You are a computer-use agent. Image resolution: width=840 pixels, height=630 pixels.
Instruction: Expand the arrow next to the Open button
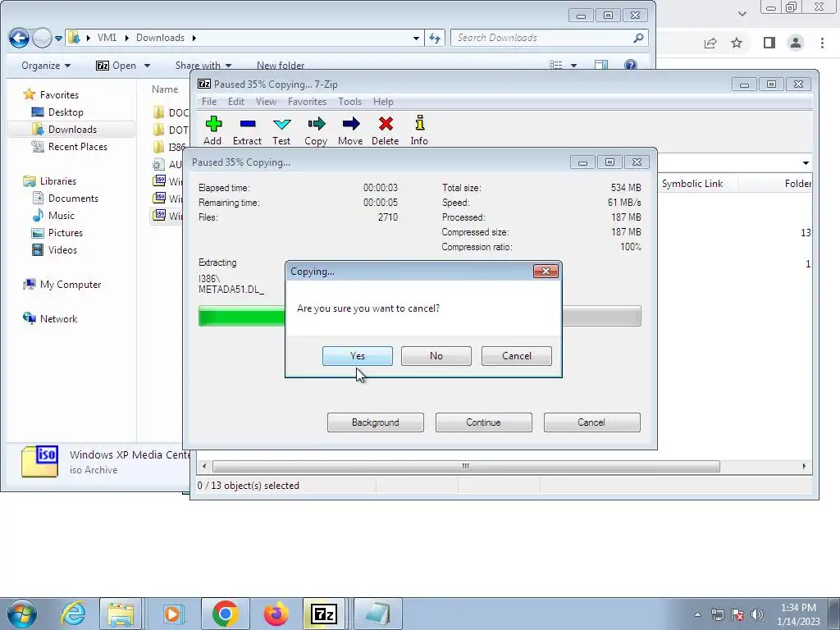(148, 66)
